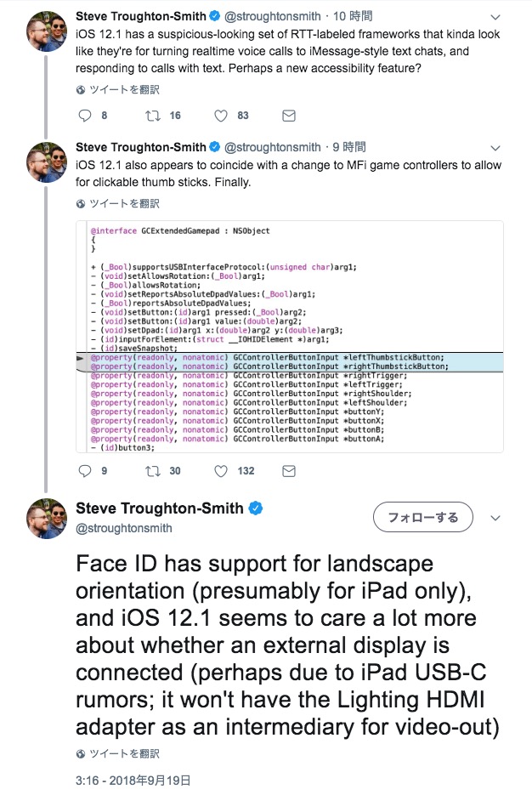Screen dimensions: 532x795
Task: Send the RTT tweet via direct message
Action: 288,116
